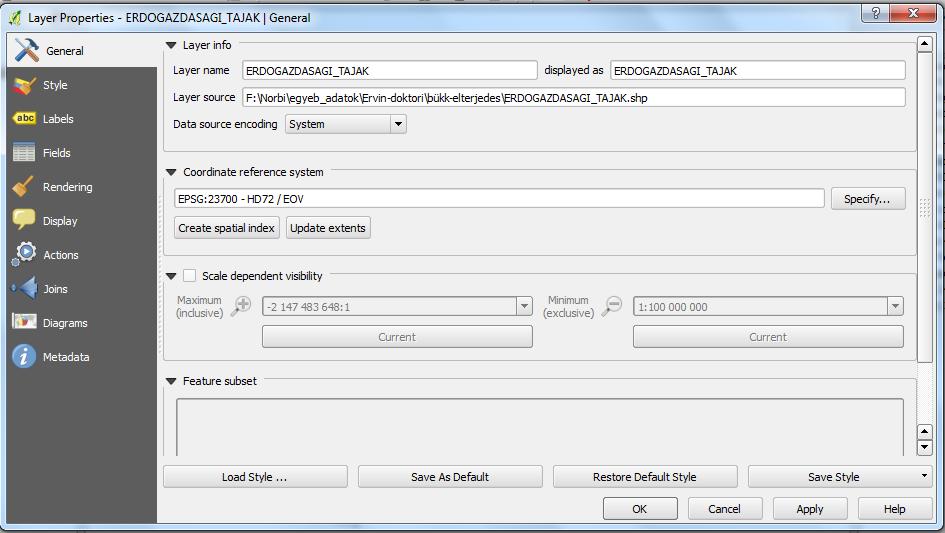Open the Metadata info icon
Viewport: 945px width, 533px height.
(24, 356)
